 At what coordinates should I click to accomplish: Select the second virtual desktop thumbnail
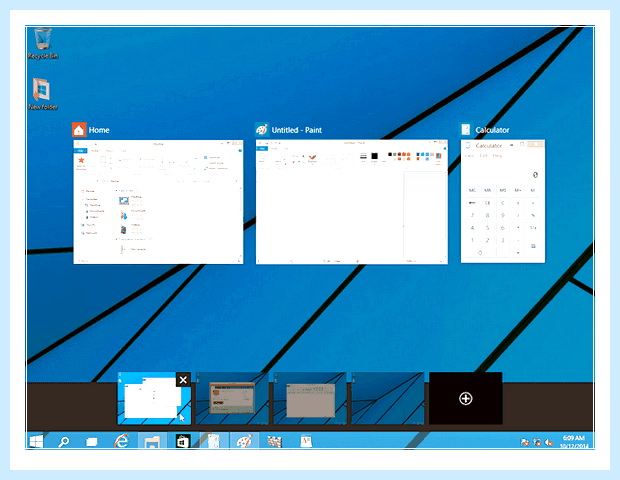pos(232,399)
